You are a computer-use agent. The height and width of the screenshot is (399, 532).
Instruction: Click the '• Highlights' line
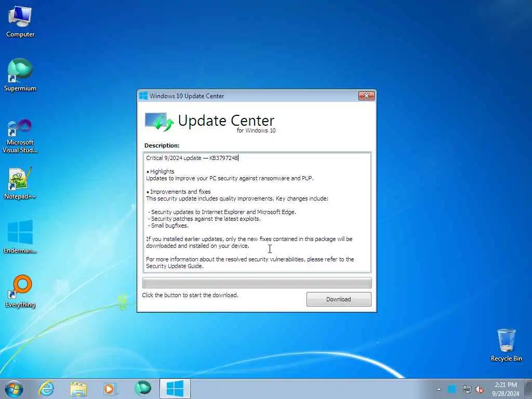160,171
